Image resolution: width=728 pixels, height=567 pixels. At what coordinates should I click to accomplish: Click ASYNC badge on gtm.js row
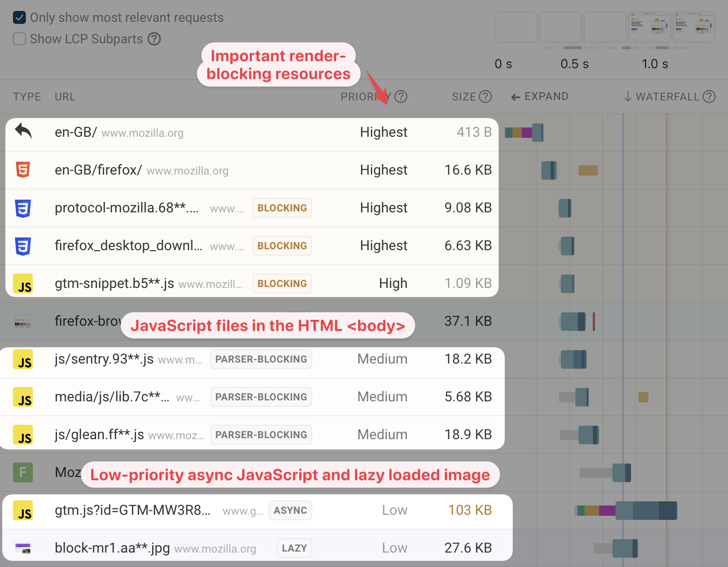[290, 510]
